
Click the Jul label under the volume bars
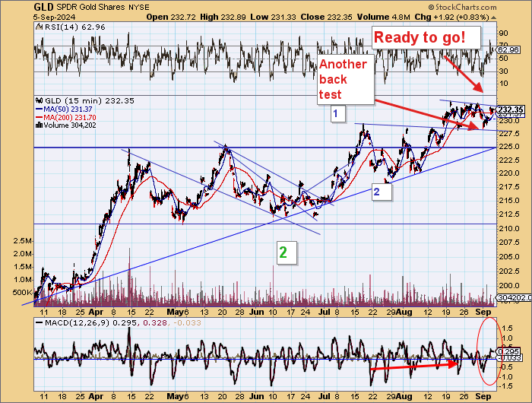(x=325, y=312)
